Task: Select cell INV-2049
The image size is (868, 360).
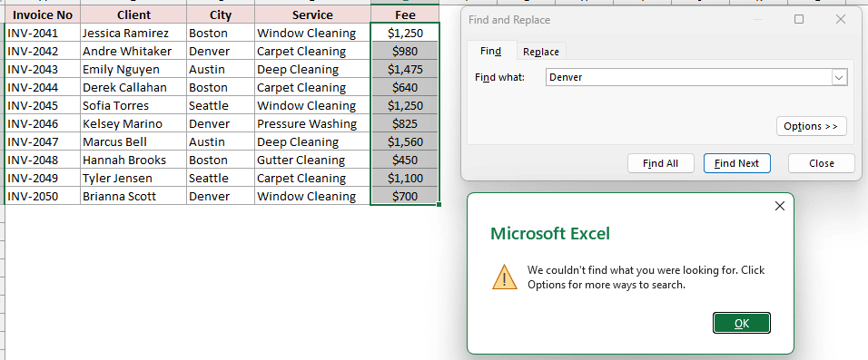Action: (x=43, y=178)
